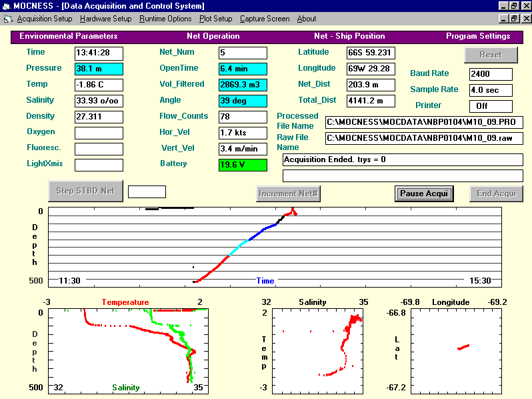Click the Baud Rate field showing 2400
This screenshot has height=399, width=532.
tap(491, 74)
